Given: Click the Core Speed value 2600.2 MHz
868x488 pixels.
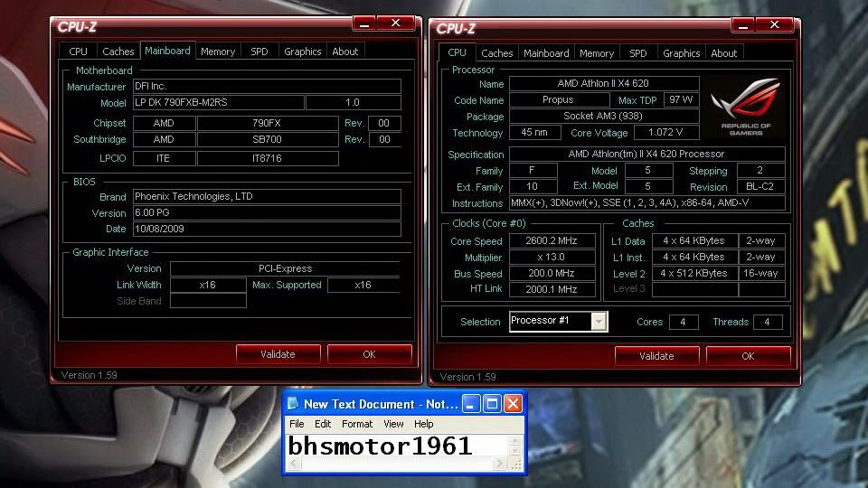Looking at the screenshot, I should [x=552, y=240].
